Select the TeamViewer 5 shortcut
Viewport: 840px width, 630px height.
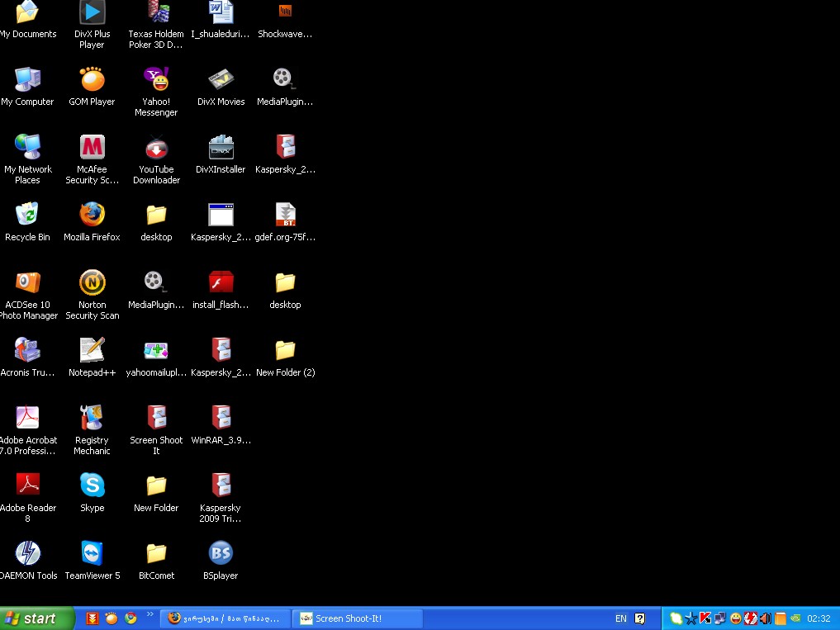[x=93, y=561]
